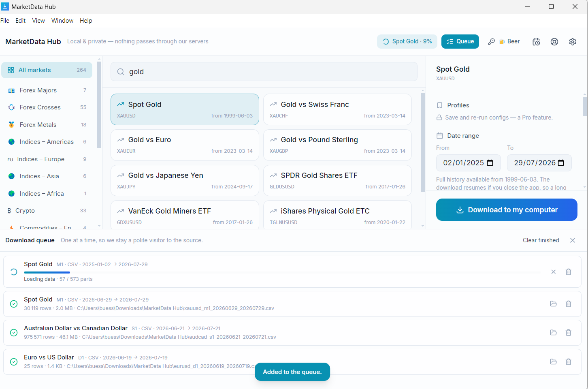This screenshot has width=588, height=389.
Task: Open folder for Euro vs US Dollar download
Action: (553, 362)
